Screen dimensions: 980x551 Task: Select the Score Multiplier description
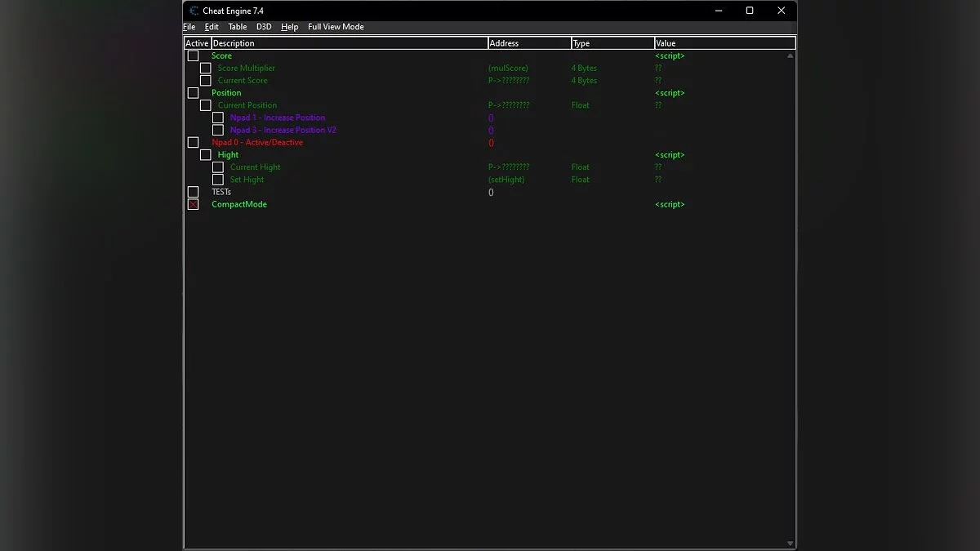pos(247,68)
